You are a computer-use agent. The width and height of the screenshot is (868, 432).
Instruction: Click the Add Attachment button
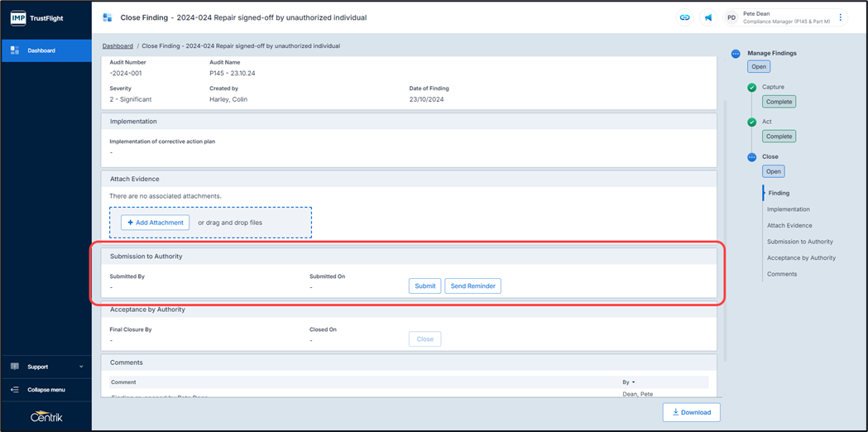pos(155,223)
